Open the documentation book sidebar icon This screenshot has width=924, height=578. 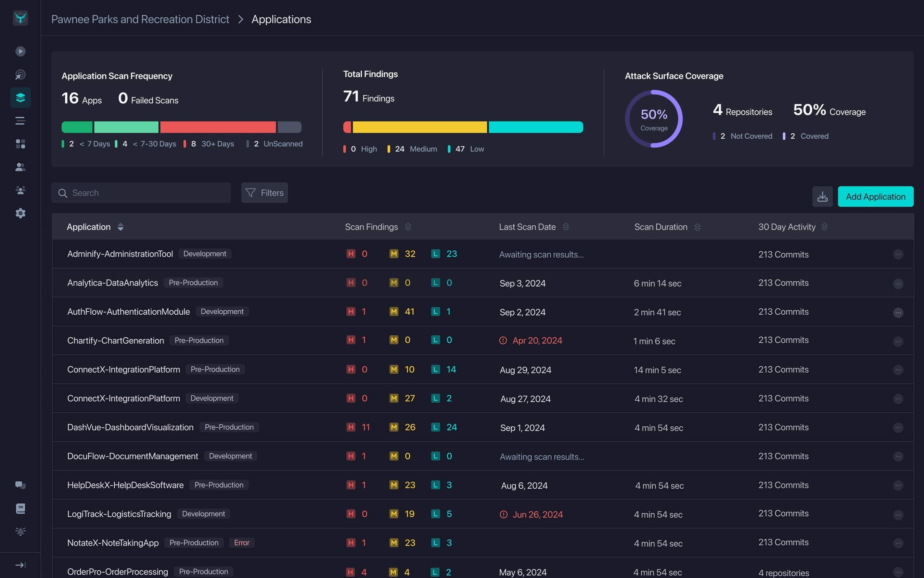click(x=20, y=508)
